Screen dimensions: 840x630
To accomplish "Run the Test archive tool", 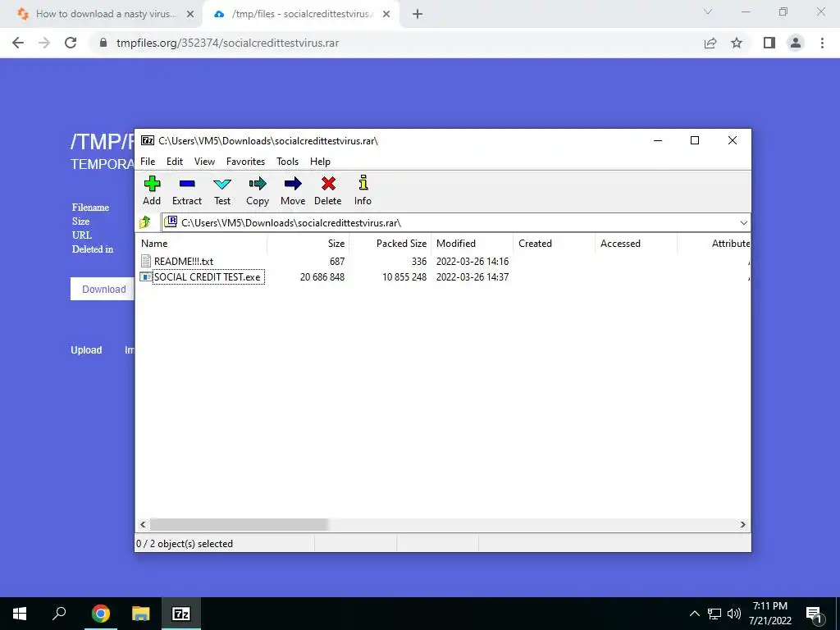I will coord(222,184).
